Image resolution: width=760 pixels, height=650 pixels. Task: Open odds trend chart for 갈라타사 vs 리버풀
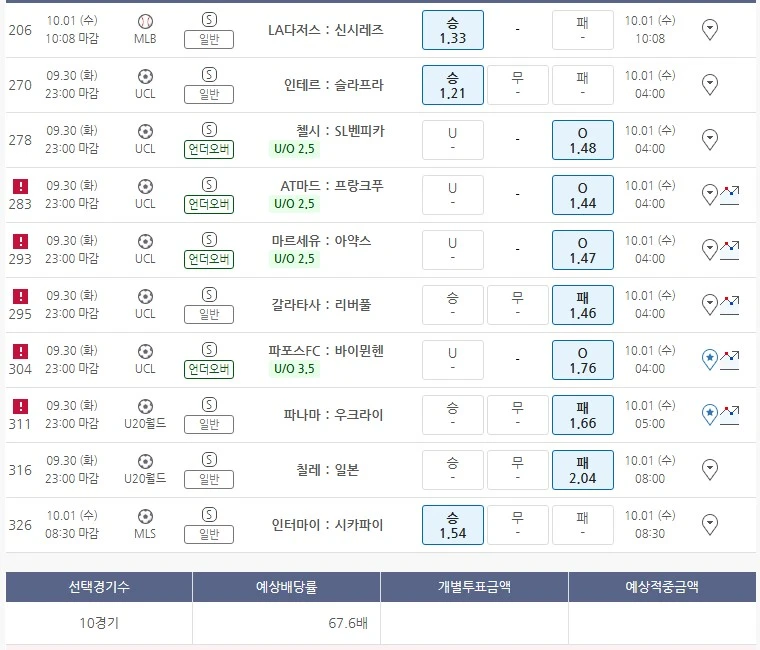coord(730,304)
